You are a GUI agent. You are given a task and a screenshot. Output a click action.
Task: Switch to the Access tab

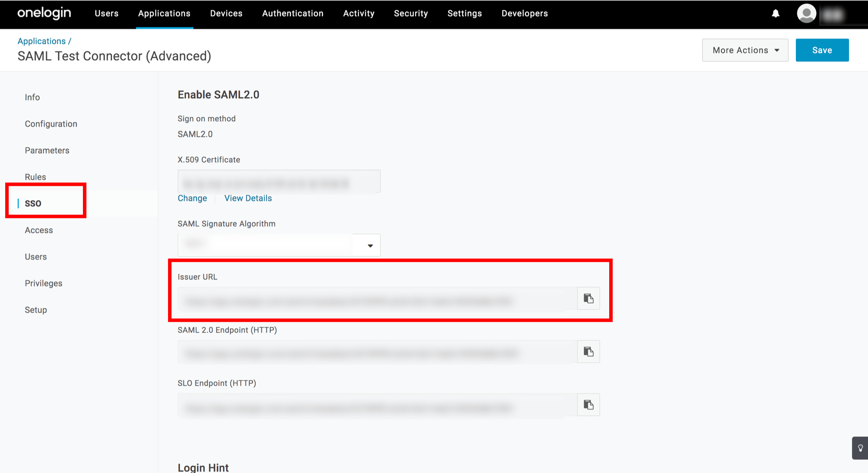39,230
